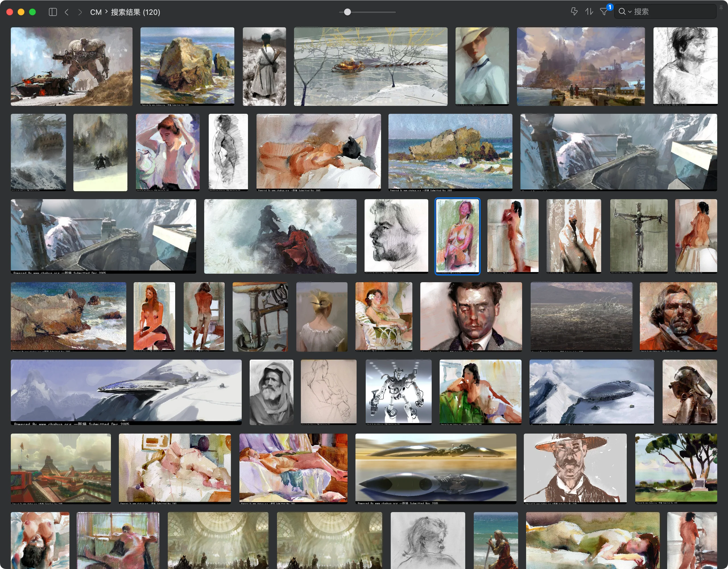
Task: Select the robot crucifix concept painting
Action: coord(639,236)
